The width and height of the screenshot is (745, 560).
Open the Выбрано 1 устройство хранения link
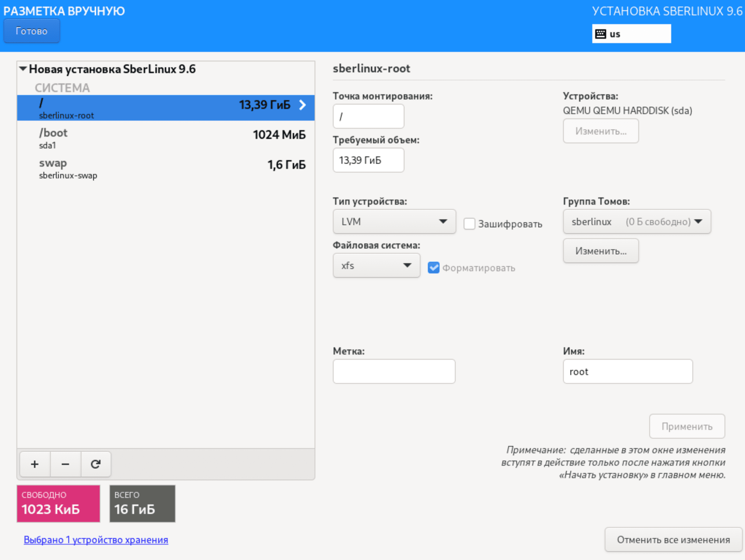[x=96, y=540]
